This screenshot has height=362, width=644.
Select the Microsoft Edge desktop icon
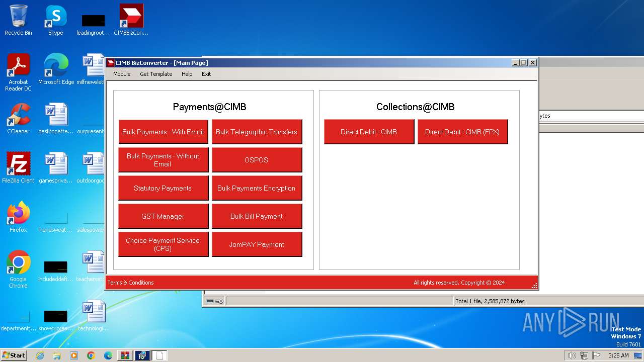[56, 69]
